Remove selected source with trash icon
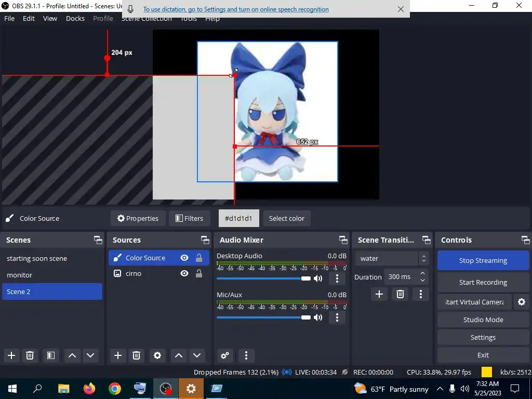Viewport: 532px width, 399px height. (x=137, y=355)
